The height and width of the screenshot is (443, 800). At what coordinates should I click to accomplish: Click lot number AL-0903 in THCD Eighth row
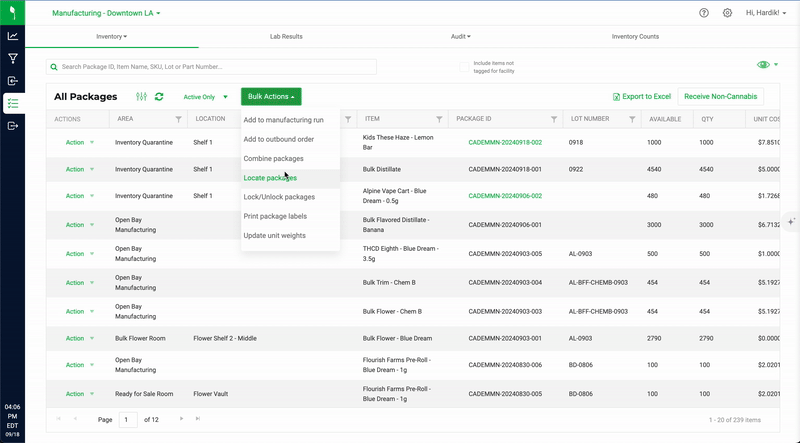coord(581,254)
